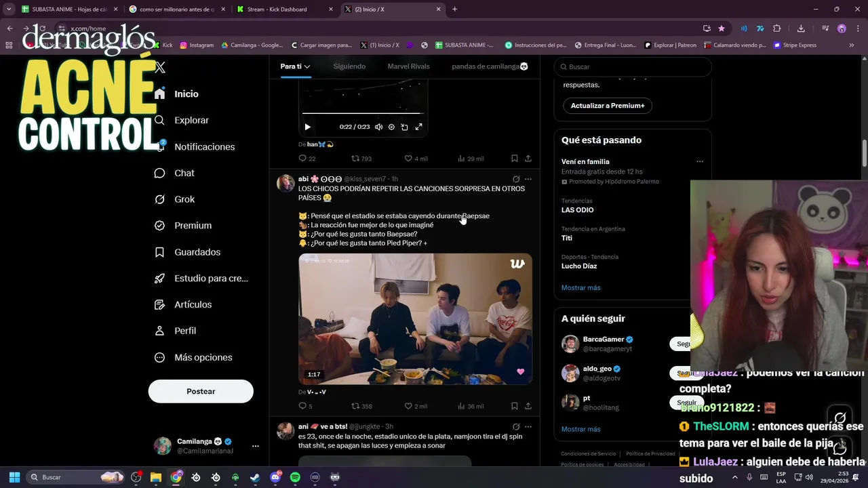Open Chat in the sidebar
The width and height of the screenshot is (868, 488).
[x=174, y=173]
